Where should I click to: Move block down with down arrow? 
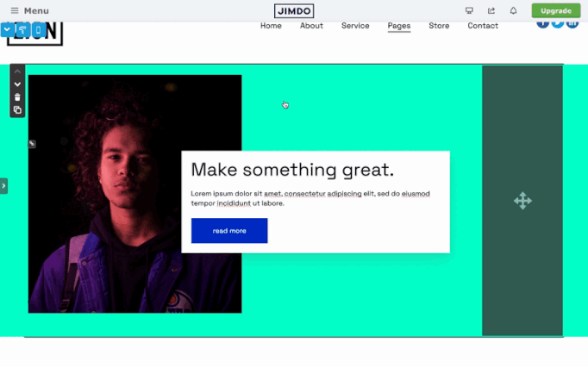click(17, 84)
